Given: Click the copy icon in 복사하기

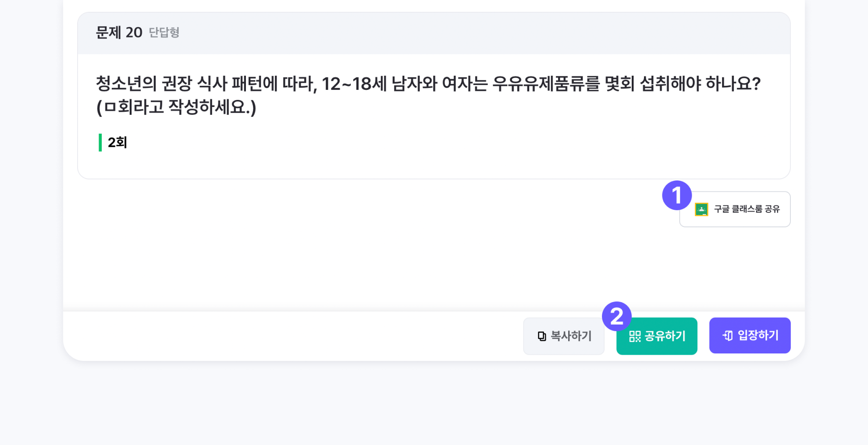Looking at the screenshot, I should 542,336.
